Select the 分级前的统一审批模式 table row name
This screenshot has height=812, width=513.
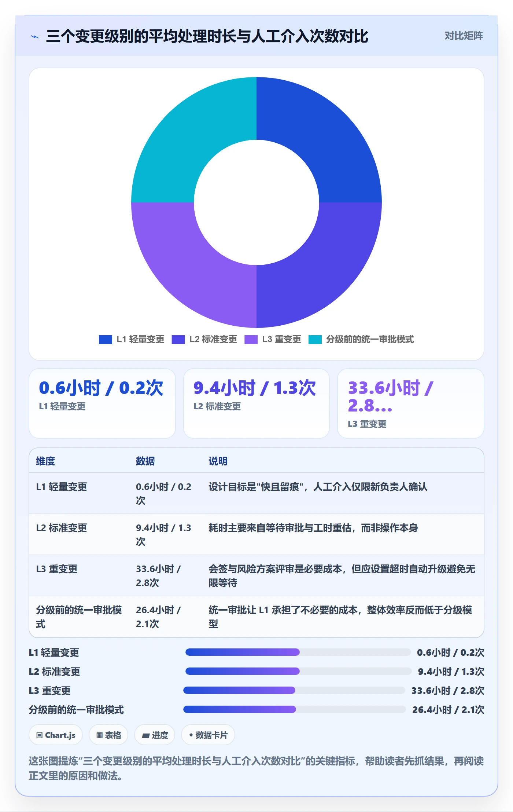79,617
